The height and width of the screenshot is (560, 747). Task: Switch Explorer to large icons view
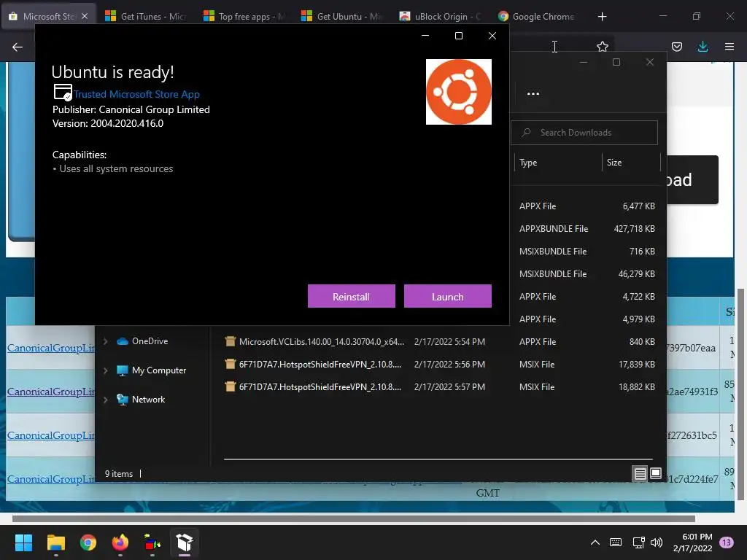pyautogui.click(x=656, y=473)
